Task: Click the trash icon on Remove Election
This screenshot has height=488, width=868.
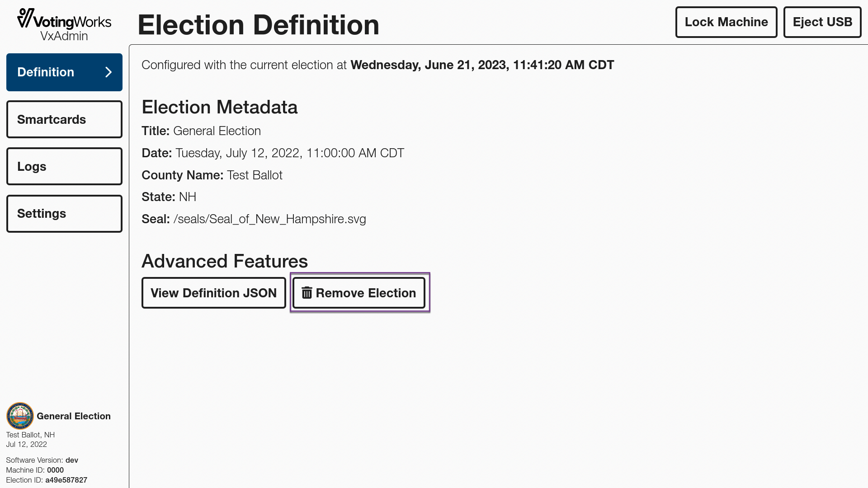Action: 307,293
